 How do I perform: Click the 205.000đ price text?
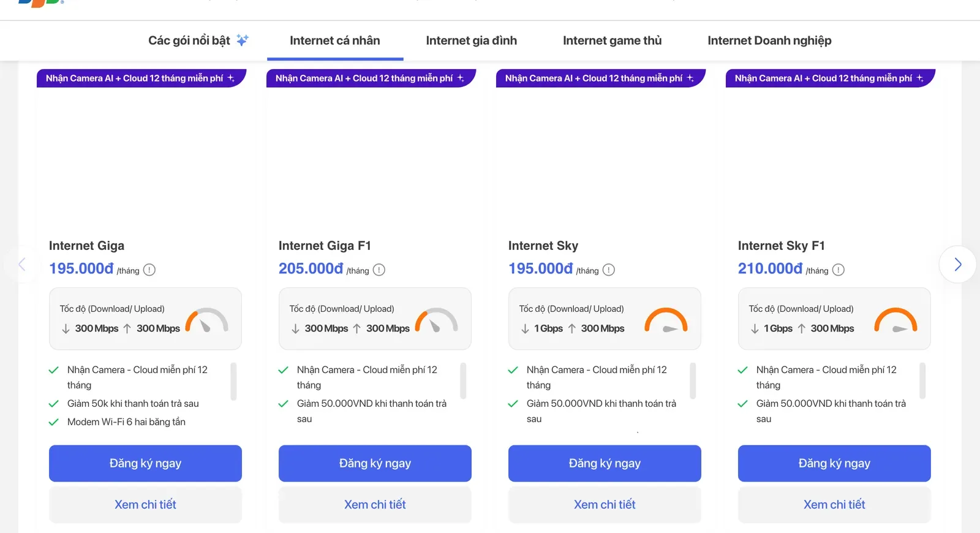click(311, 268)
